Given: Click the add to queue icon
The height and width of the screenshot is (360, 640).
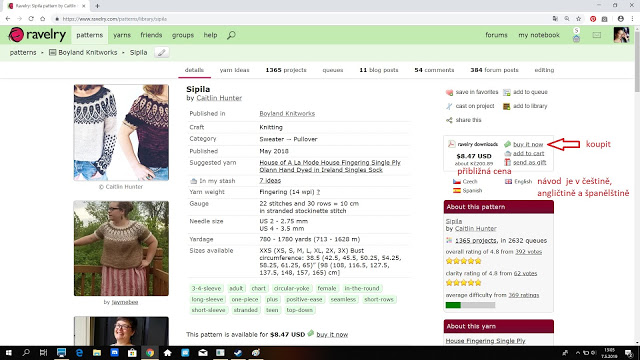Looking at the screenshot, I should [507, 92].
